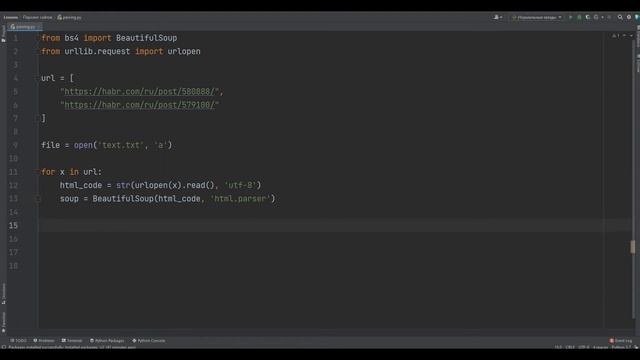Open the habr post 579100 link
The image size is (640, 360).
[x=140, y=105]
